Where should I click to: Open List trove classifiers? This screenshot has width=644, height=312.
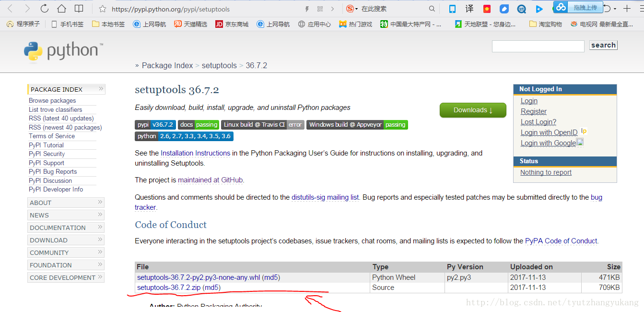[x=55, y=109]
